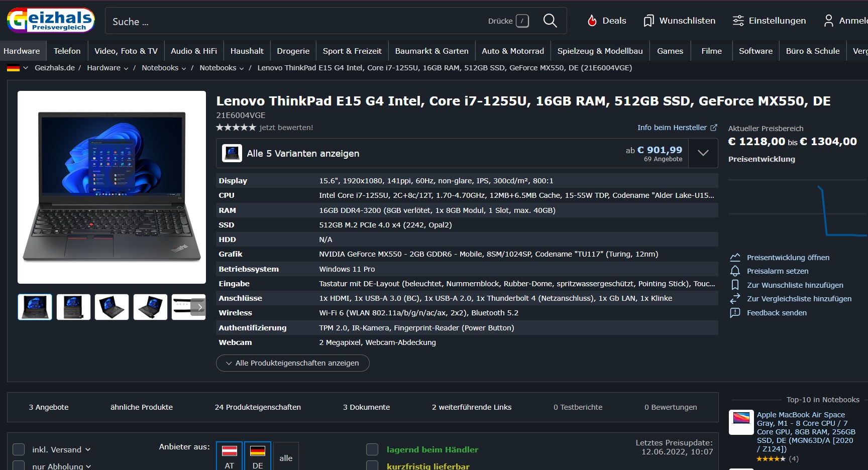Screen dimensions: 868x470
Task: Click 'Info beim Hersteller' link
Action: (672, 128)
